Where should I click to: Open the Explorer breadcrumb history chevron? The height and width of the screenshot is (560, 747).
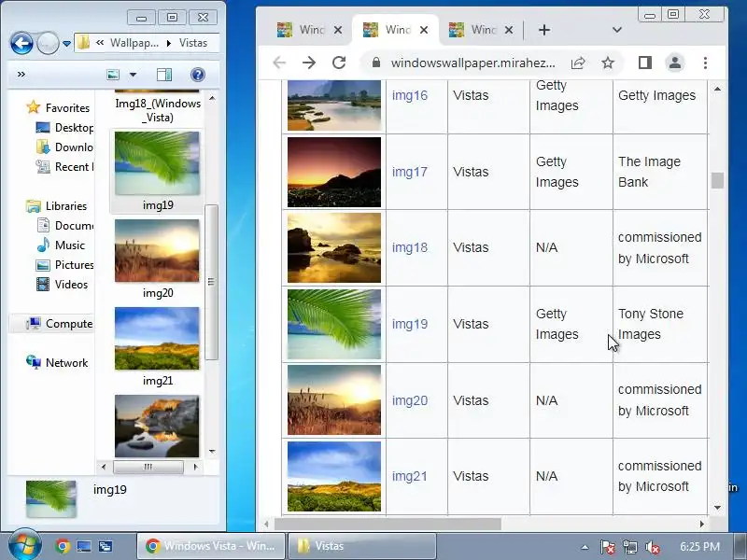pyautogui.click(x=100, y=43)
